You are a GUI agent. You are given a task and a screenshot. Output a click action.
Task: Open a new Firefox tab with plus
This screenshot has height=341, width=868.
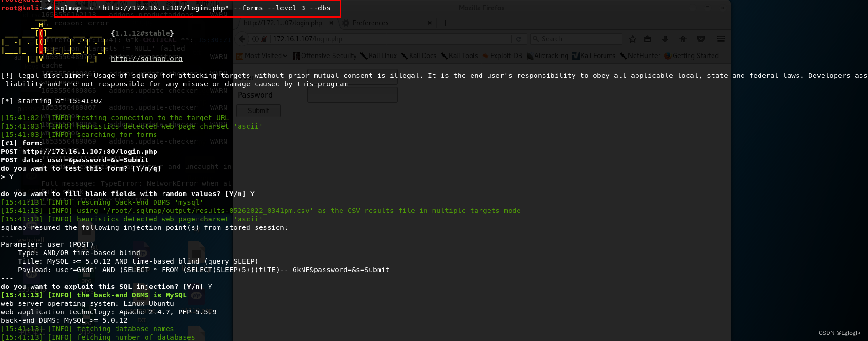point(445,23)
